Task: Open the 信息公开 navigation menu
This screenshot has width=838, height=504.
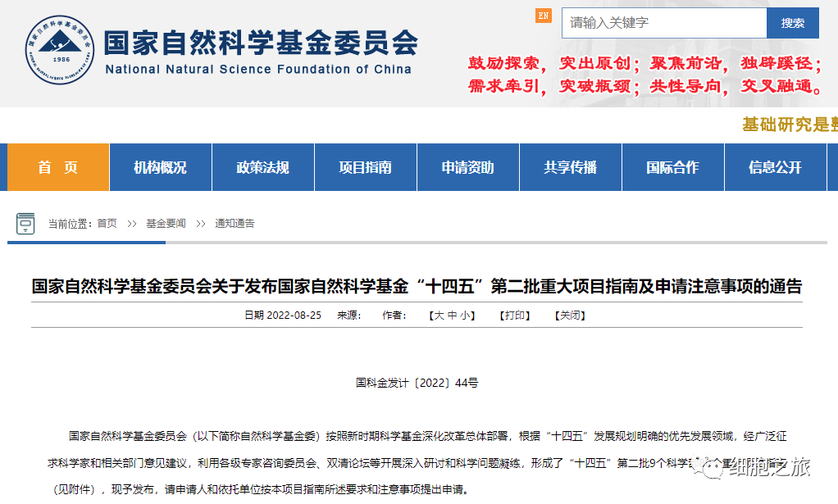Action: coord(775,166)
